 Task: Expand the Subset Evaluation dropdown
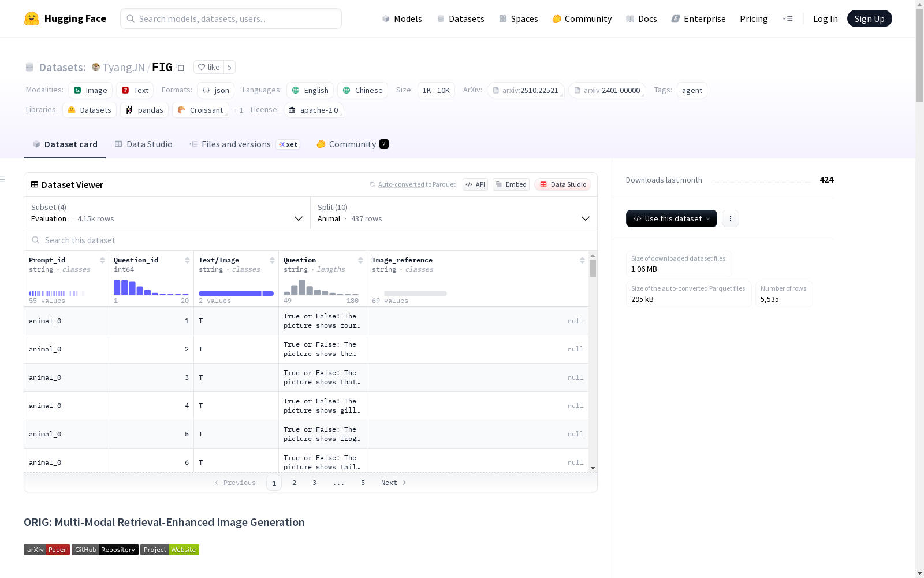tap(167, 213)
